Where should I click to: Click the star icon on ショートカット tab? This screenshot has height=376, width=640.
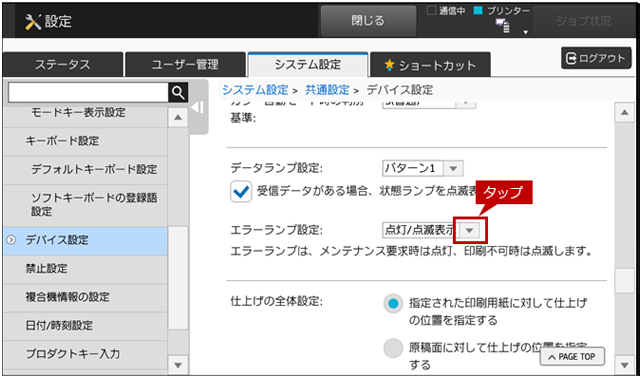(x=389, y=65)
